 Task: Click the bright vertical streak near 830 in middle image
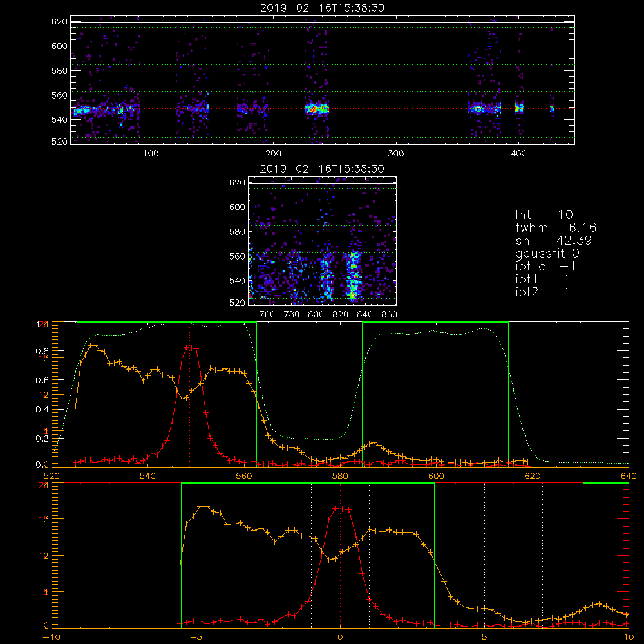coord(352,275)
